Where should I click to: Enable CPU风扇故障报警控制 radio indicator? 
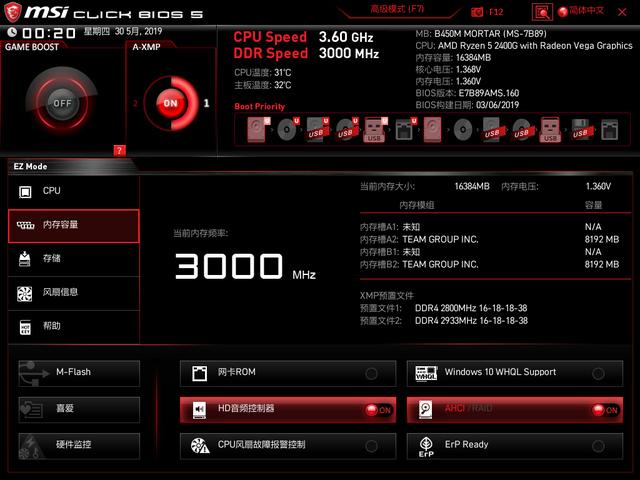point(371,446)
